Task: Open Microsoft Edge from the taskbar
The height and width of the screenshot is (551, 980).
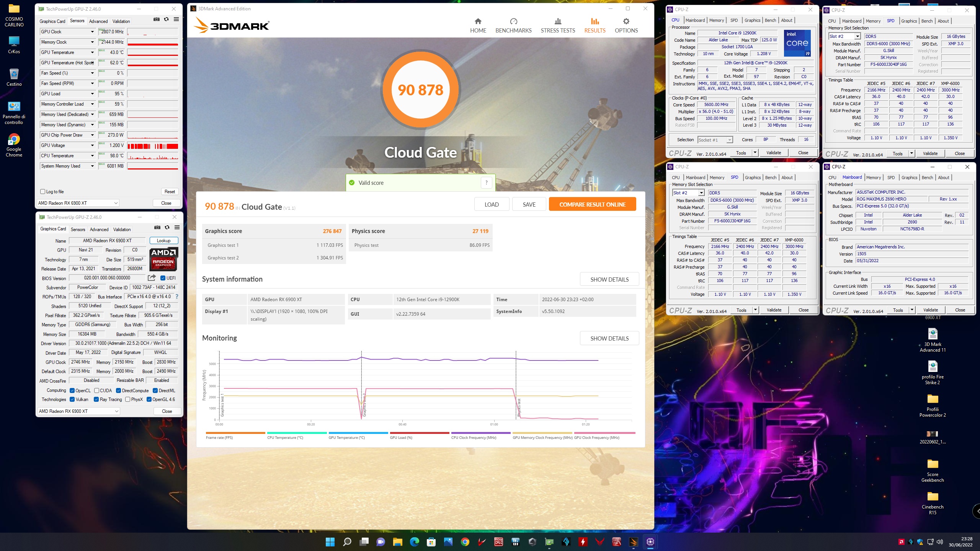Action: pyautogui.click(x=414, y=542)
